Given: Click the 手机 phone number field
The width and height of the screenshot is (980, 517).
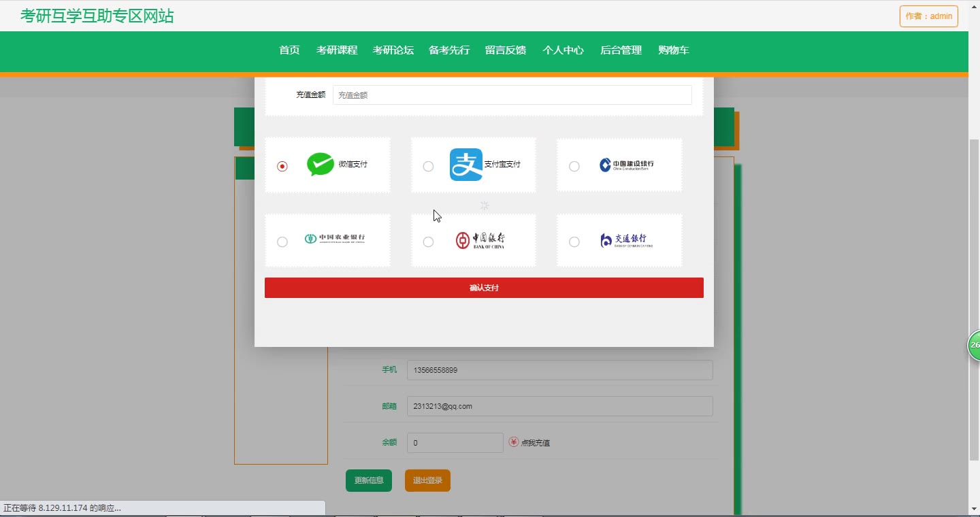Looking at the screenshot, I should click(x=560, y=370).
